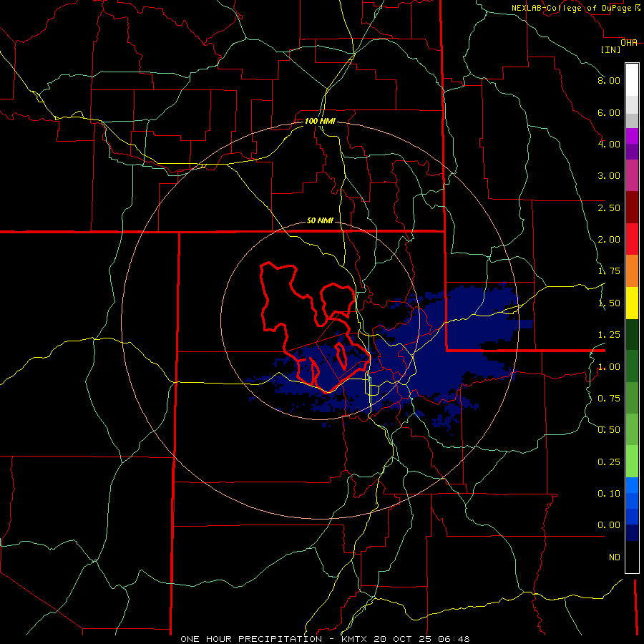Select the 2.50 legend value

coord(609,208)
